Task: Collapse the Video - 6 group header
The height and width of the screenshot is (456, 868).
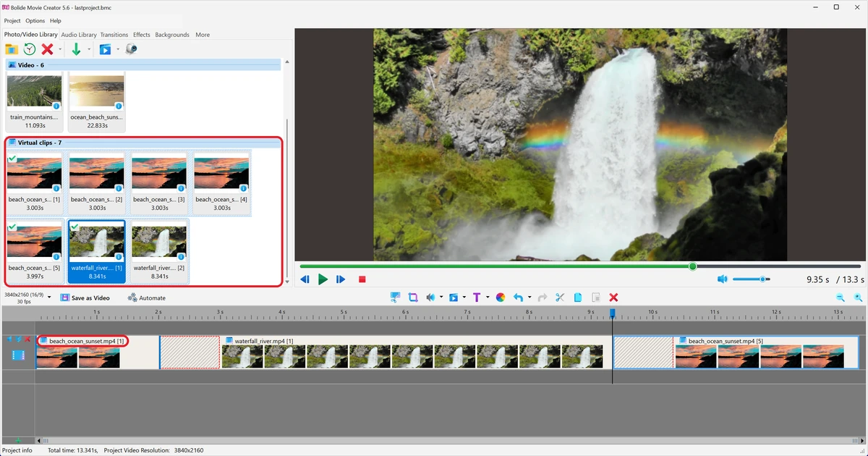Action: (144, 65)
